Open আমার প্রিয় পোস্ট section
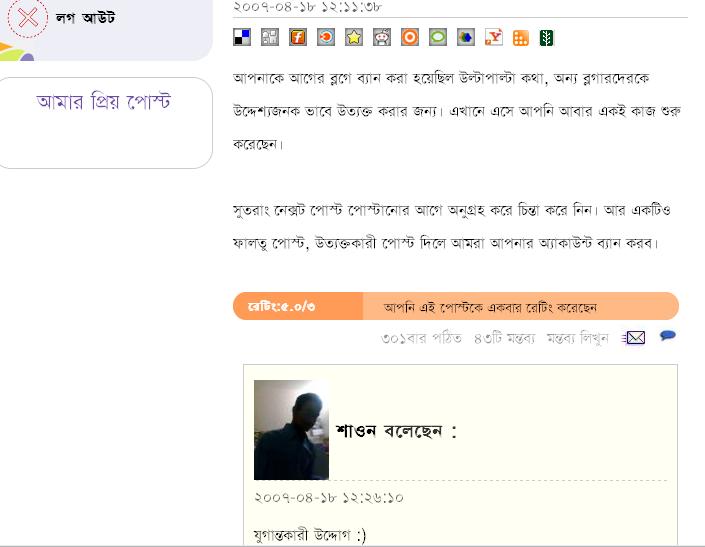The image size is (705, 547). click(103, 102)
